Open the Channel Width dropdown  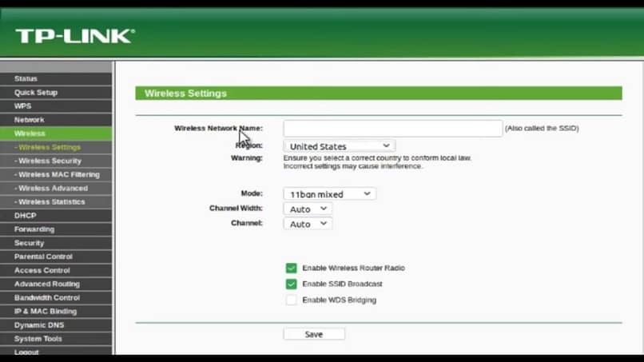coord(308,209)
